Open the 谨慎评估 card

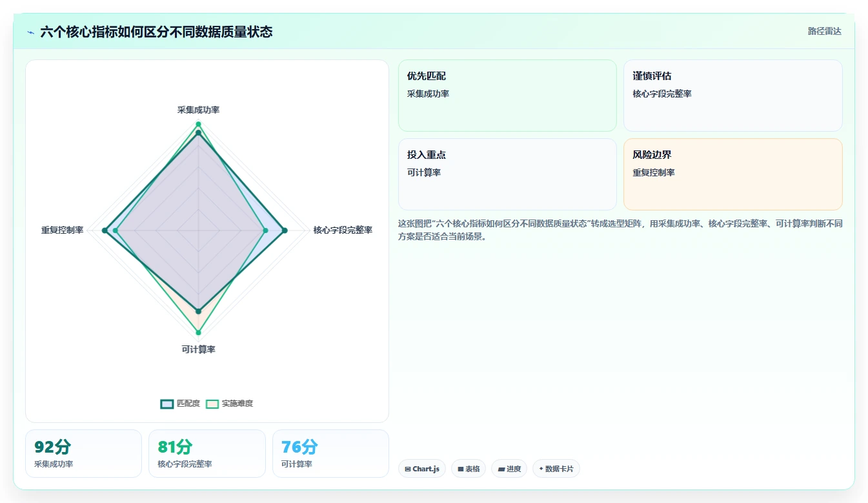pyautogui.click(x=733, y=96)
